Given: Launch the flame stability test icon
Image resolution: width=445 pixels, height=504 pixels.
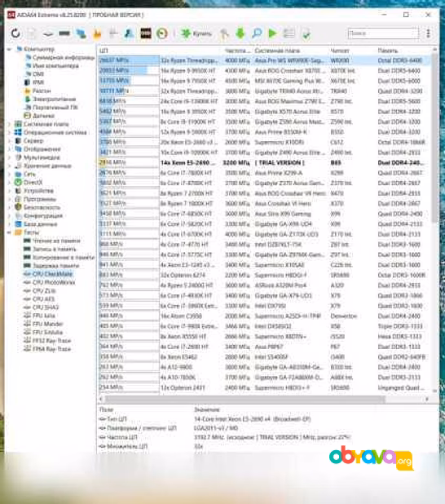Looking at the screenshot, I should click(97, 33).
